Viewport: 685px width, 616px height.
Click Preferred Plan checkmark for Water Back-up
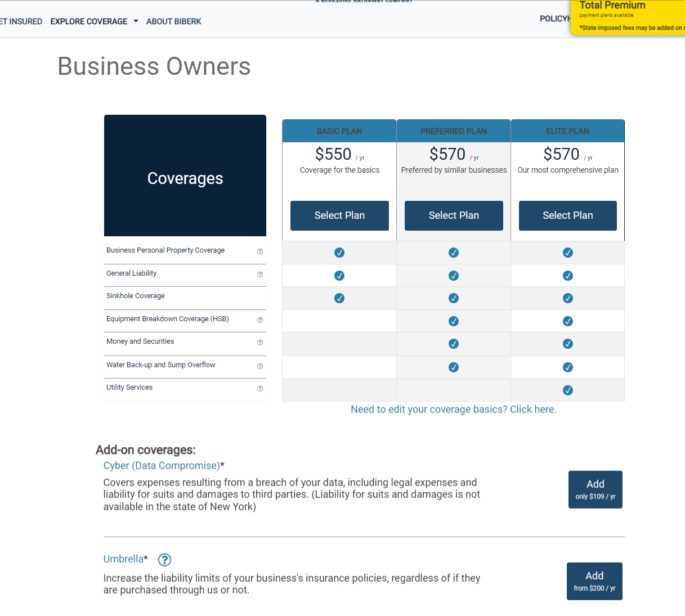click(454, 367)
